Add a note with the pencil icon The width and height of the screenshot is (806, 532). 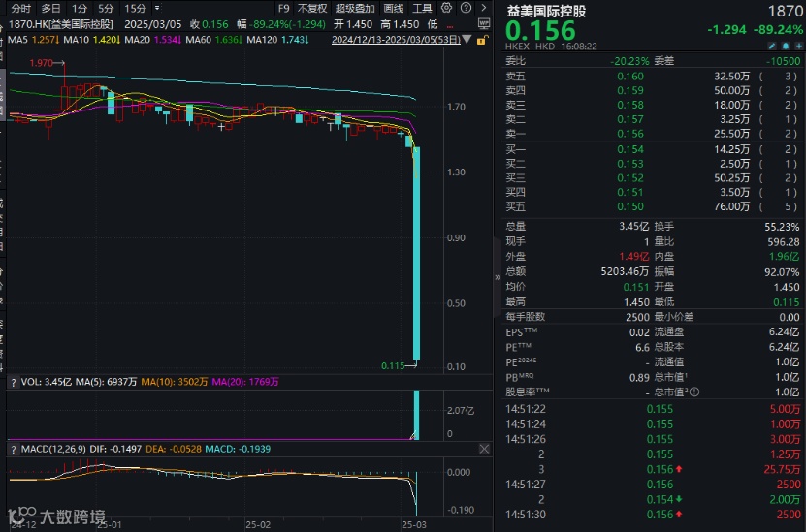pos(772,47)
